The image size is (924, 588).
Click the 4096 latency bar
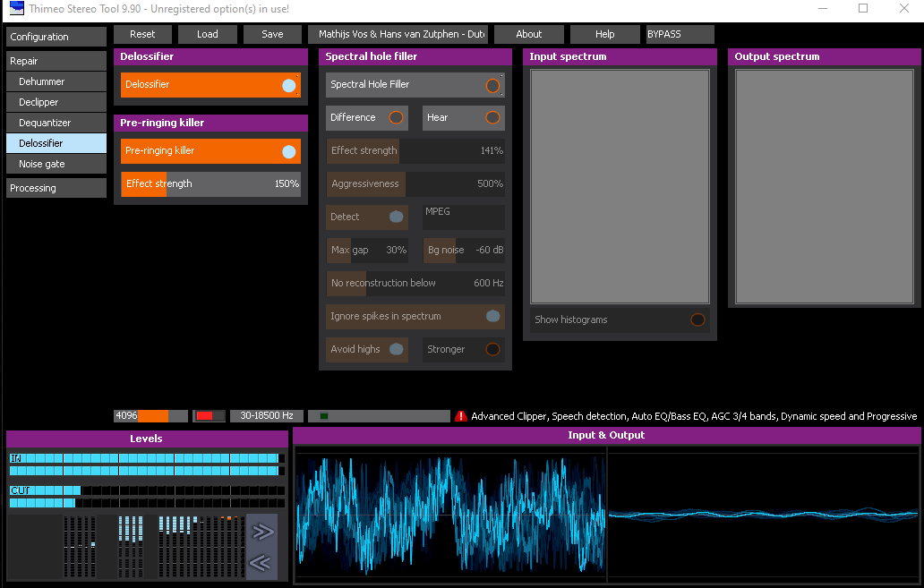[150, 416]
